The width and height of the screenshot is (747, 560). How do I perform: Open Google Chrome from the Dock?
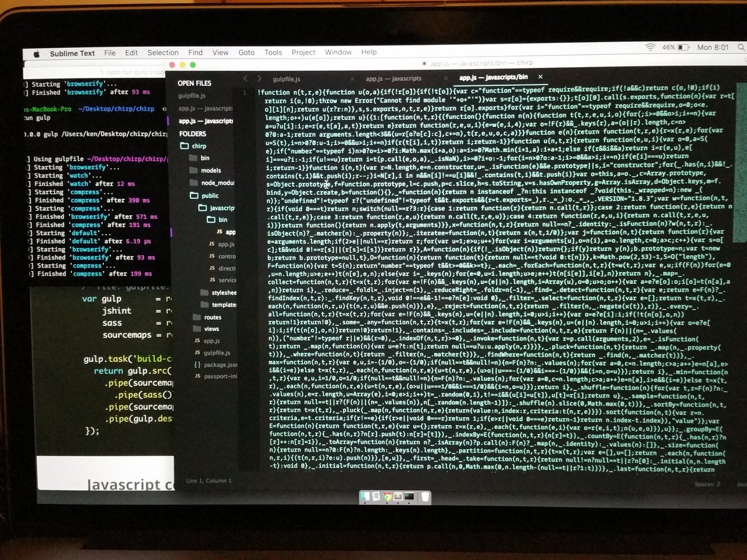pyautogui.click(x=387, y=497)
